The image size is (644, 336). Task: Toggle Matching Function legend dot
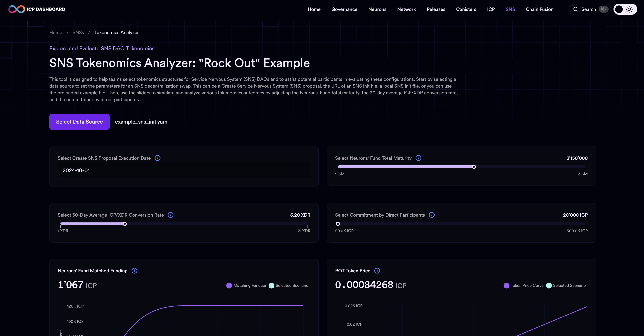[x=229, y=286]
